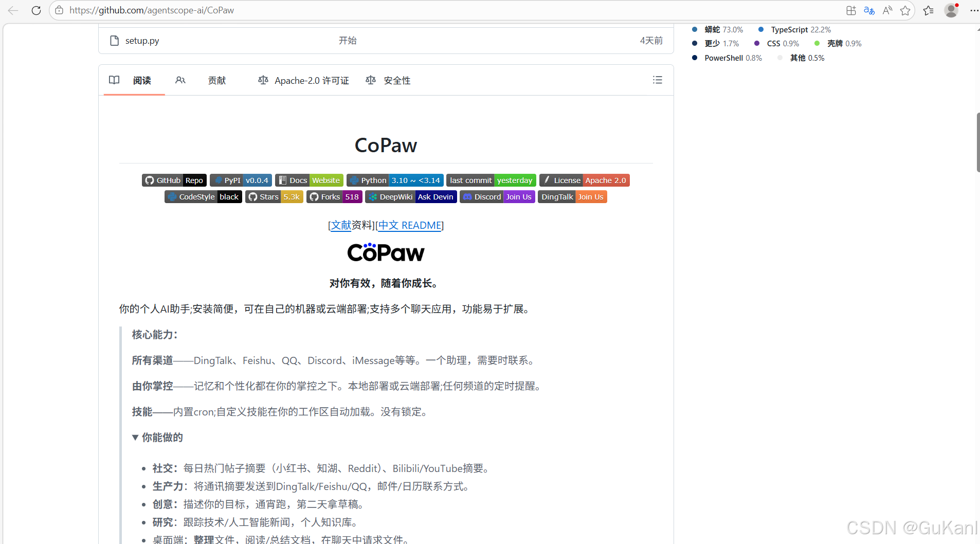Click the setup.py file icon
980x544 pixels.
115,41
